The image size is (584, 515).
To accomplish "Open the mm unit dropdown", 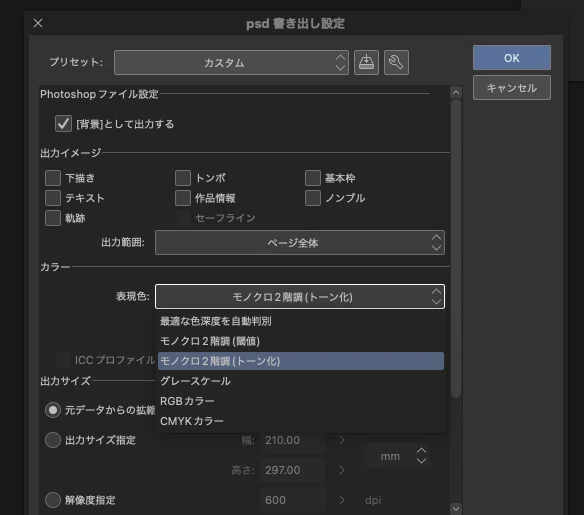I will pyautogui.click(x=399, y=456).
